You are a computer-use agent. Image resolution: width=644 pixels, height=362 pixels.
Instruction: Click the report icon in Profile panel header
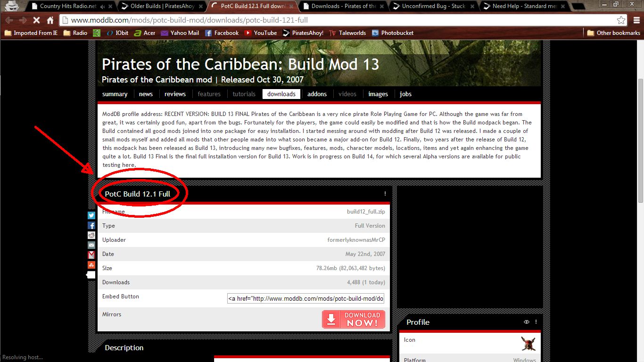pos(536,322)
